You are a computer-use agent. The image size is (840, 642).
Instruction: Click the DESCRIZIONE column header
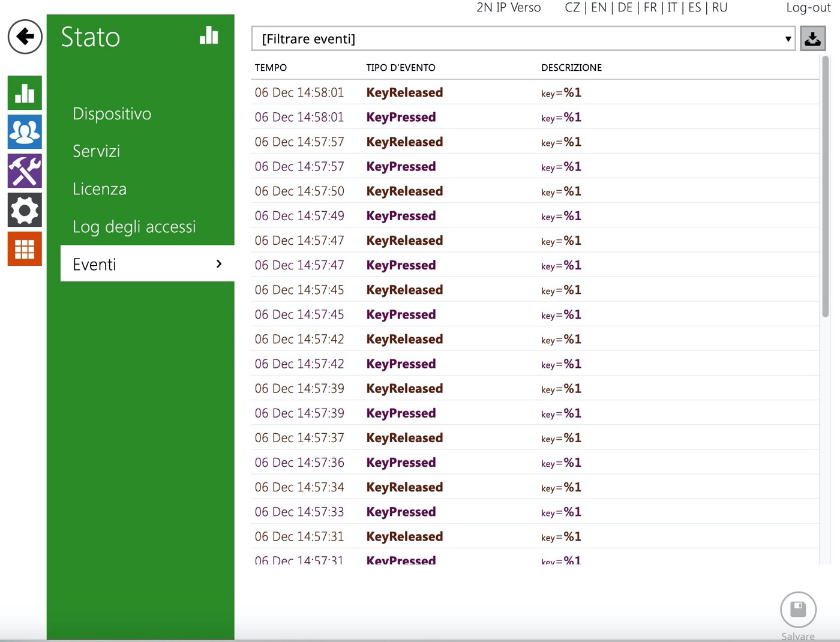coord(571,68)
